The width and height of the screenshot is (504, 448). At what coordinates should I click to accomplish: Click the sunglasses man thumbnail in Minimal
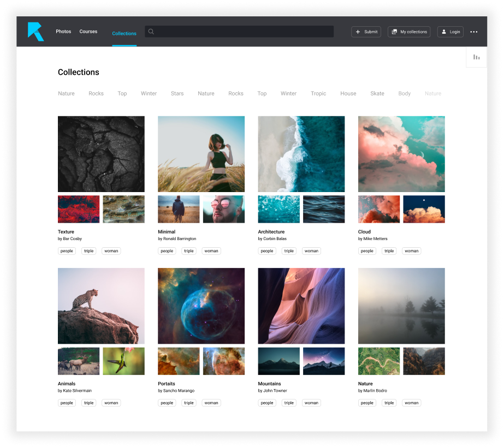coord(223,209)
